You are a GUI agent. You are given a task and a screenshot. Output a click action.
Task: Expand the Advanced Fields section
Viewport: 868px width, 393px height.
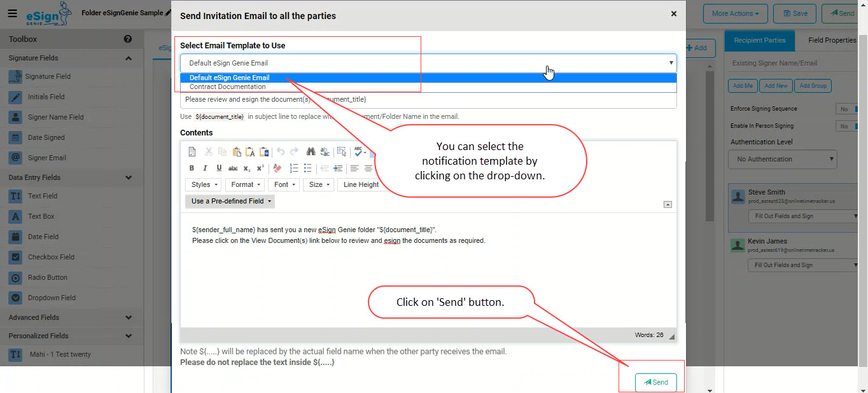pos(129,318)
